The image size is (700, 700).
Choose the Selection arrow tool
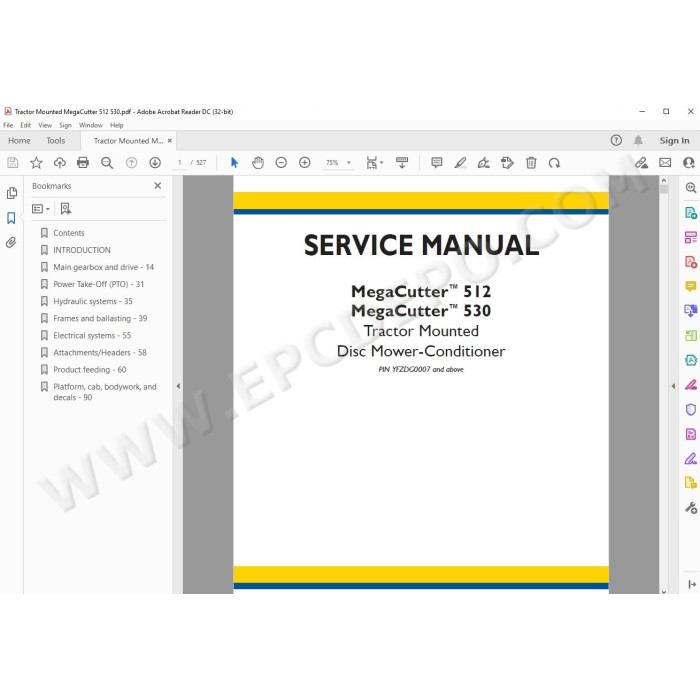[234, 163]
